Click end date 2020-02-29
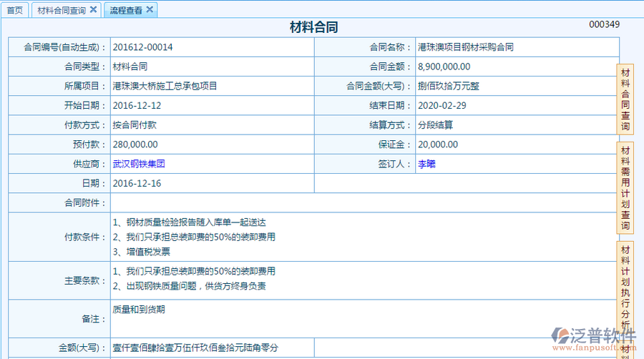The height and width of the screenshot is (359, 644). (x=442, y=105)
